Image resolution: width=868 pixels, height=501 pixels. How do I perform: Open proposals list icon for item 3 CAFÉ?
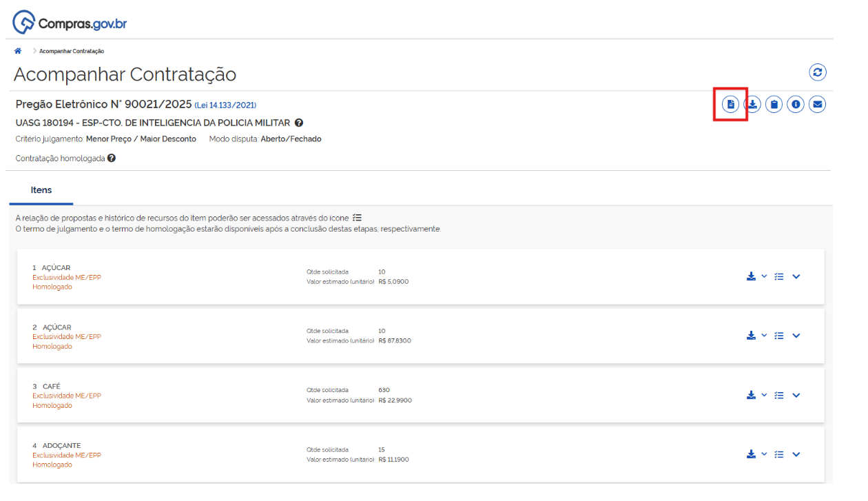pyautogui.click(x=779, y=396)
